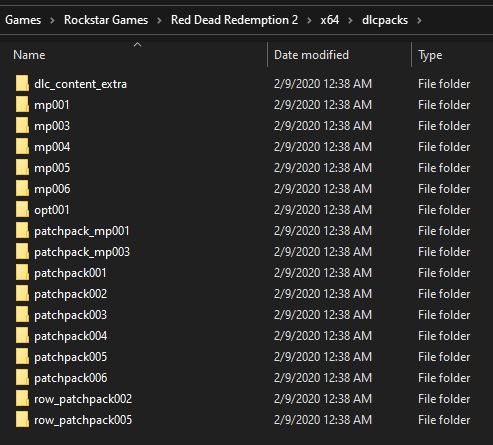Select the opt001 folder name
Image resolution: width=493 pixels, height=445 pixels.
pyautogui.click(x=52, y=210)
